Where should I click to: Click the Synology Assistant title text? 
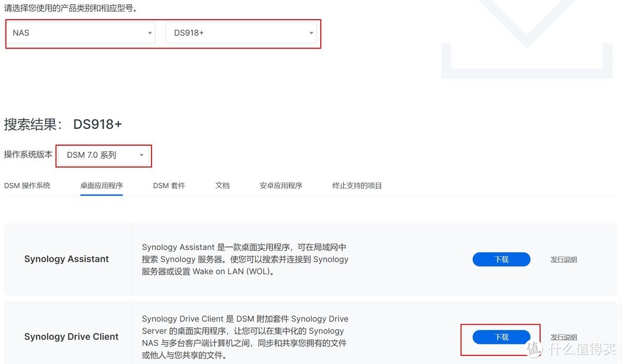click(x=66, y=259)
